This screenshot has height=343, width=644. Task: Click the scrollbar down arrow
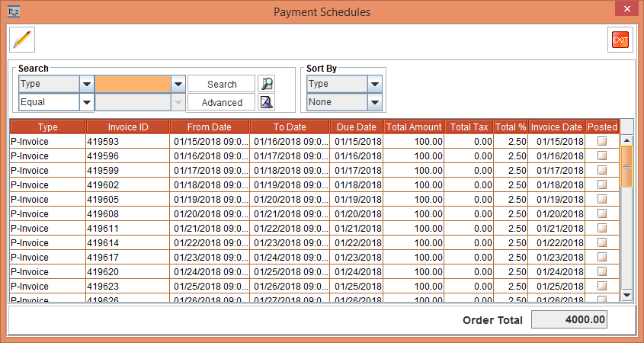tap(627, 294)
